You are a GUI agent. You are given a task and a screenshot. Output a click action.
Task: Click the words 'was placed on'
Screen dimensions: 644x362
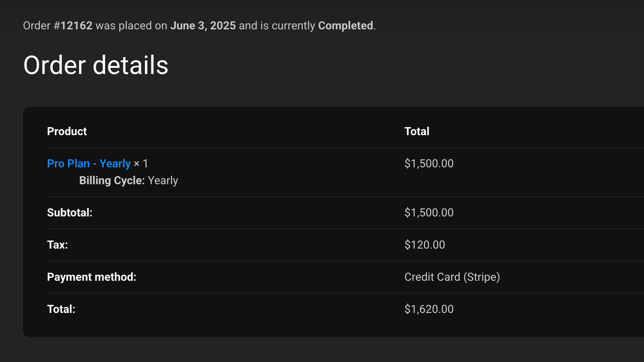pyautogui.click(x=131, y=26)
